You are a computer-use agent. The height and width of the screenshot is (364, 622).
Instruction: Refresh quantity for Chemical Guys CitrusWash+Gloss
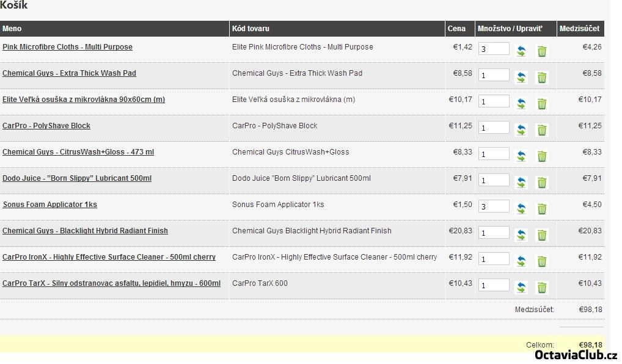point(521,156)
